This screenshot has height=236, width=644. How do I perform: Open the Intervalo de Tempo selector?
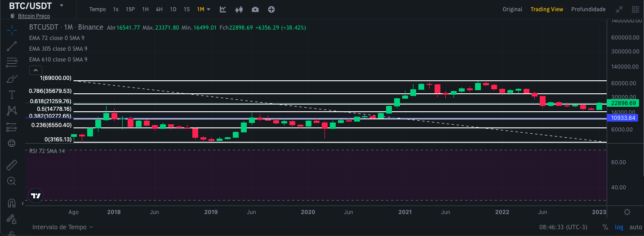(x=63, y=227)
